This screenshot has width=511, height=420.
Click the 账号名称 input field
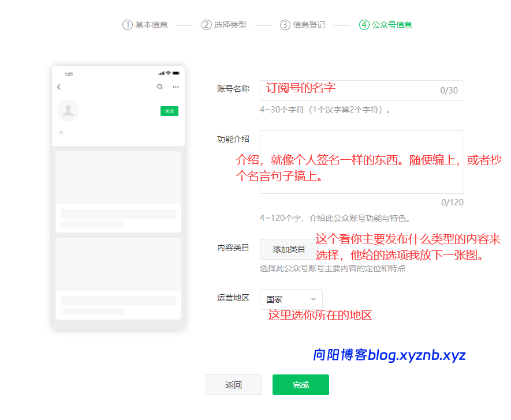coord(361,90)
